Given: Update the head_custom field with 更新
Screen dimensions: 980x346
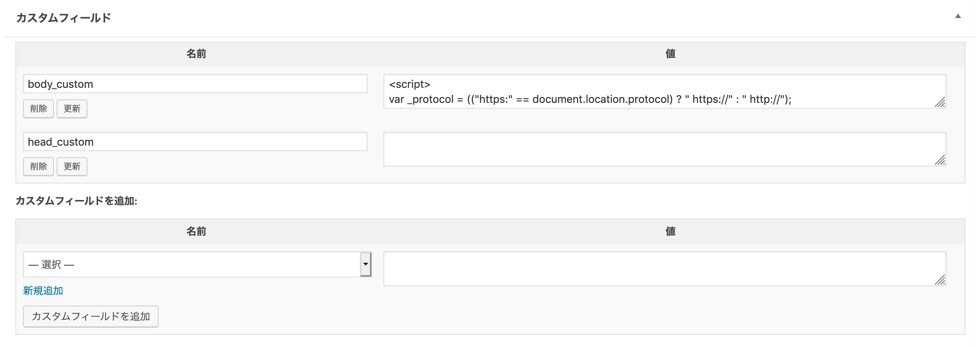Looking at the screenshot, I should (x=72, y=166).
